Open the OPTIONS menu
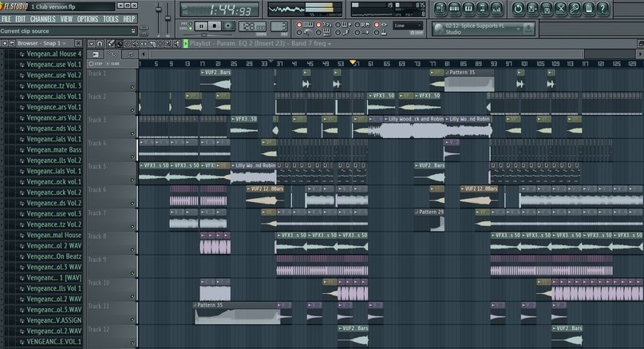Image resolution: width=644 pixels, height=349 pixels. click(88, 19)
